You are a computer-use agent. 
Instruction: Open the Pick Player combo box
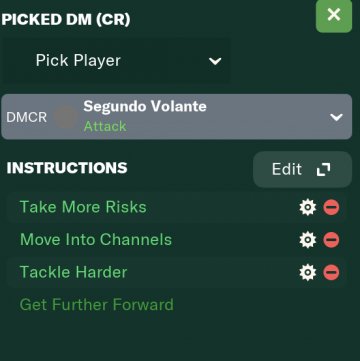pos(116,61)
